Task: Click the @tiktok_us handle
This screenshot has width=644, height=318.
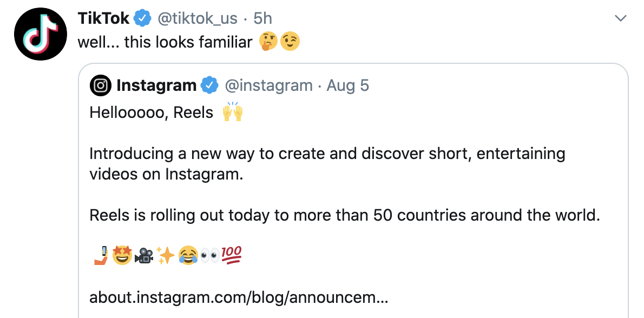Action: click(197, 18)
